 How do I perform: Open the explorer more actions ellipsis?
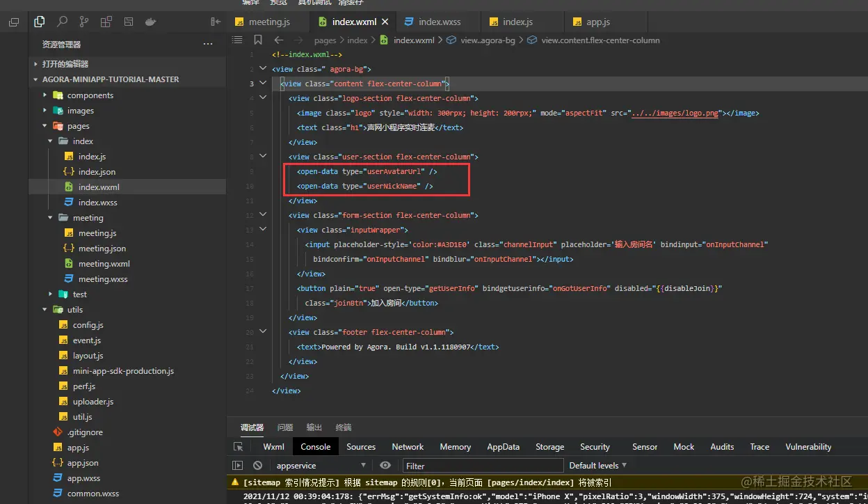click(208, 44)
